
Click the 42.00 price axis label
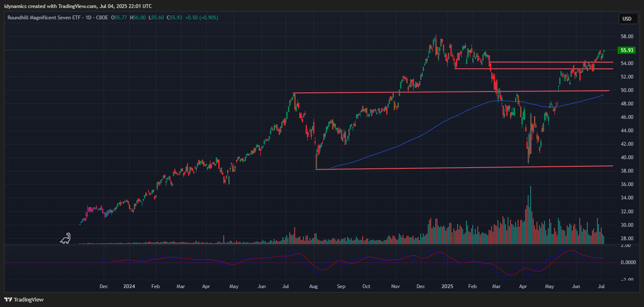[x=627, y=144]
